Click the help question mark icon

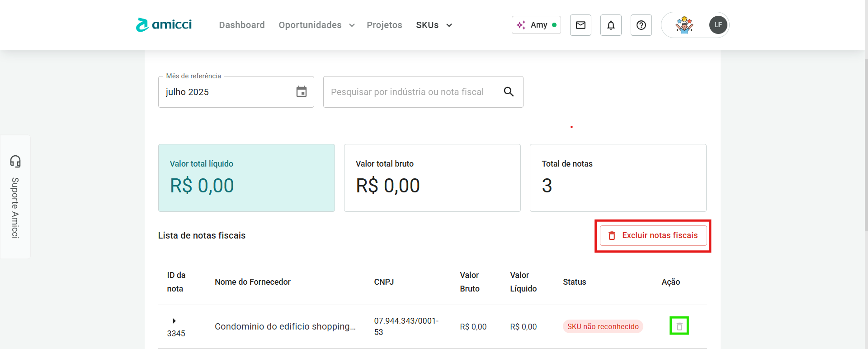point(641,25)
